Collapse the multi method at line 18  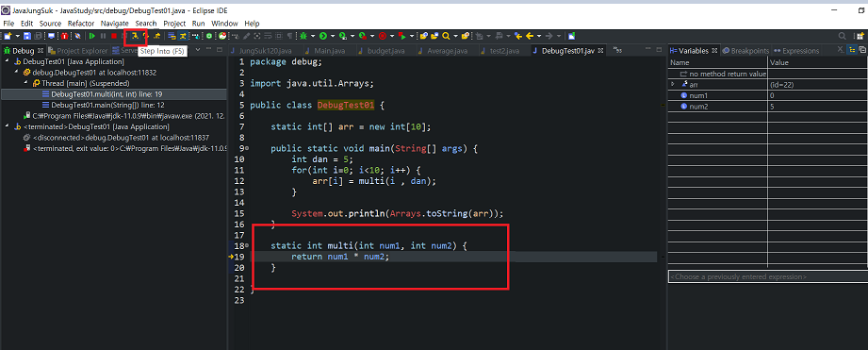246,245
